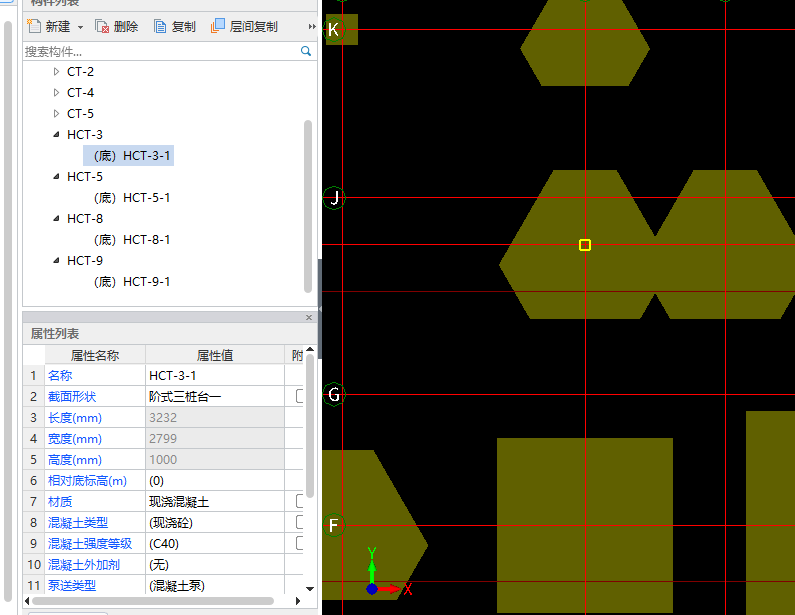Screen dimensions: 795x615
Task: Click the F axis grid label
Action: (334, 525)
